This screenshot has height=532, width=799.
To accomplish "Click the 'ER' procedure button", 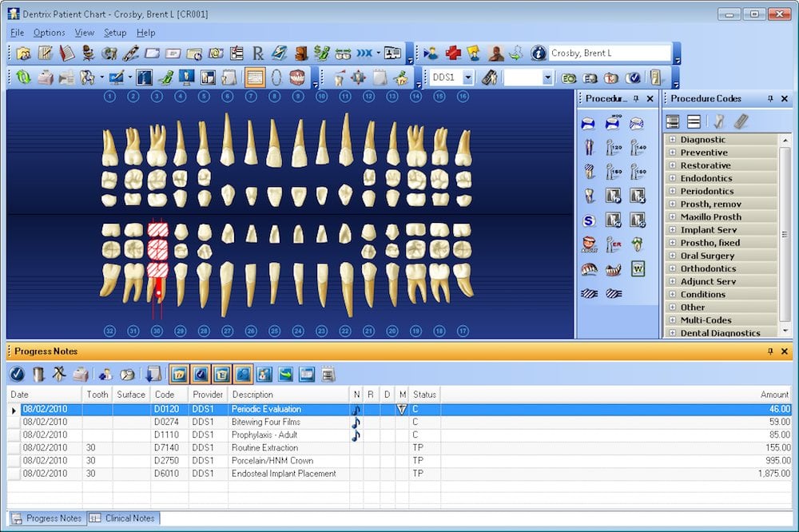I will (x=614, y=244).
